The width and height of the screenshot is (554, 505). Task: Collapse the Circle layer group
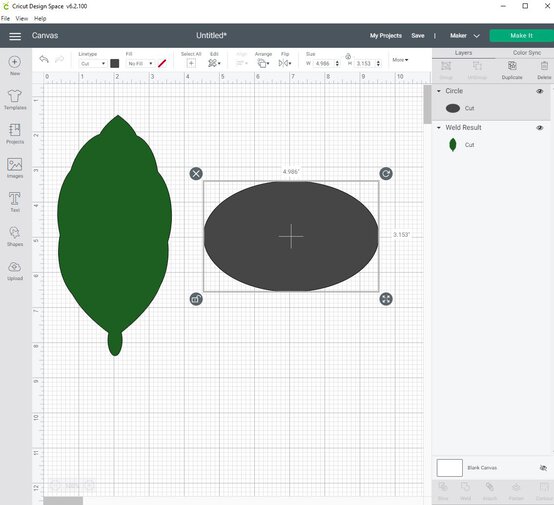tap(438, 91)
